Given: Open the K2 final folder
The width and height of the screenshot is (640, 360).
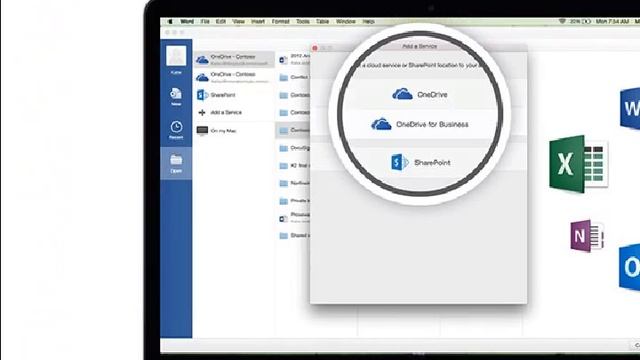Looking at the screenshot, I should pyautogui.click(x=293, y=166).
